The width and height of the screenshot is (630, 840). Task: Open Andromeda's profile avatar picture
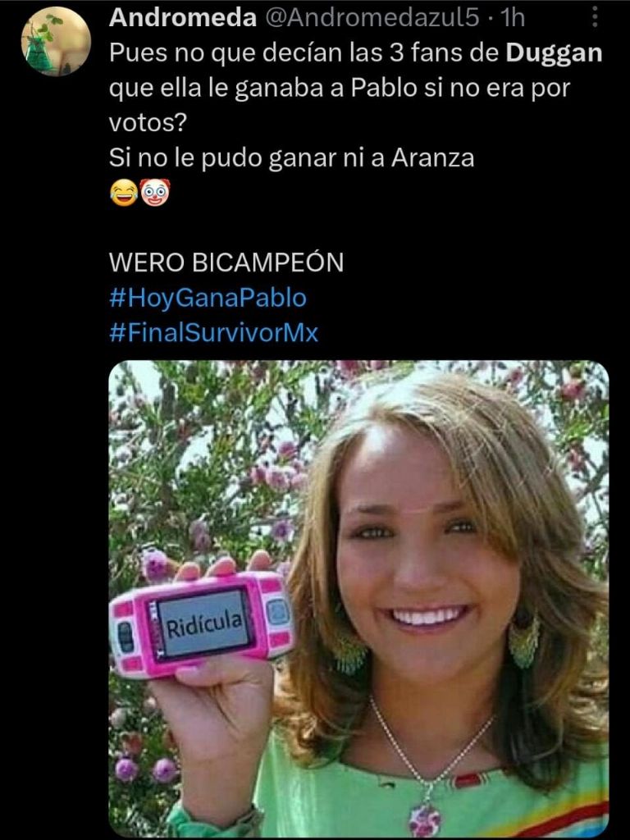point(57,42)
